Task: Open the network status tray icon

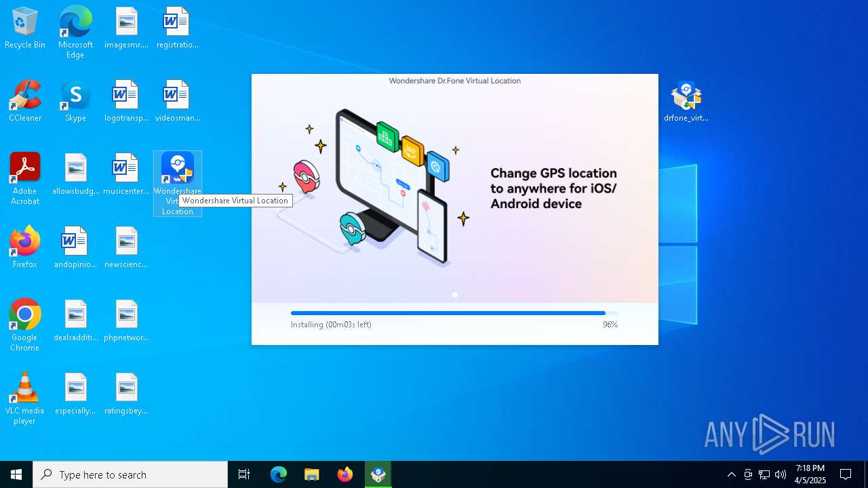Action: coord(764,474)
